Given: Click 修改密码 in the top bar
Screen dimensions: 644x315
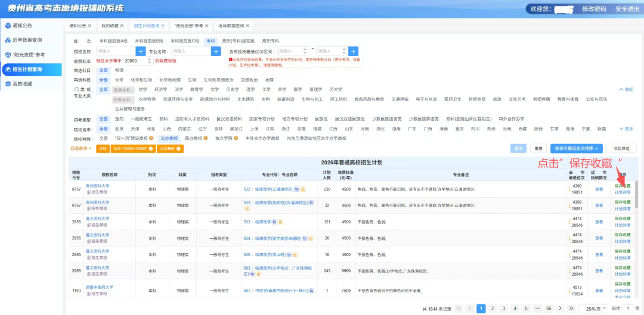Looking at the screenshot, I should (594, 9).
